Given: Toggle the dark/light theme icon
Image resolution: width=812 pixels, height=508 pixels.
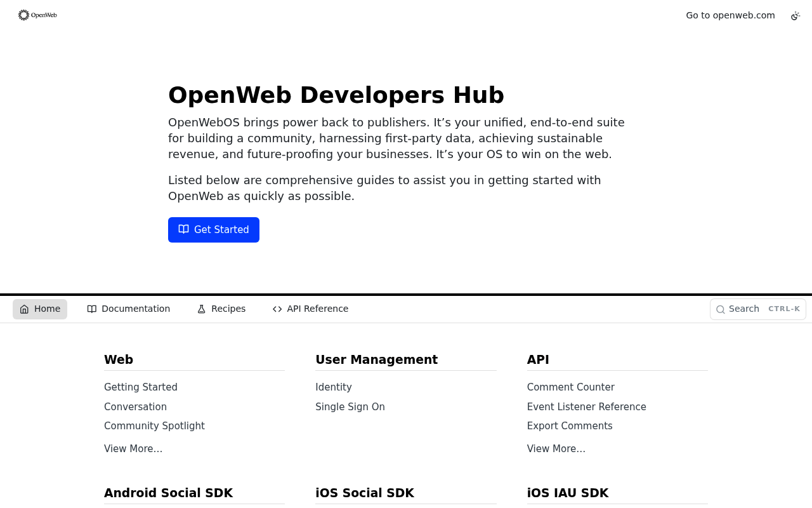Looking at the screenshot, I should click(796, 15).
